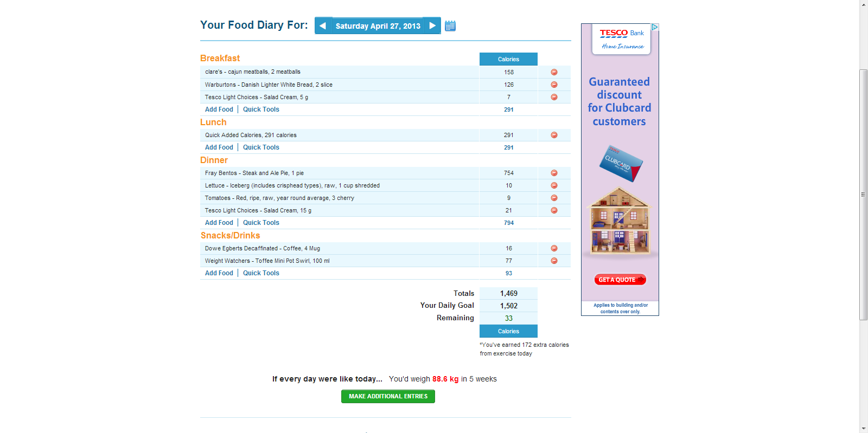
Task: Add Food under Snacks/Drinks
Action: pyautogui.click(x=219, y=273)
